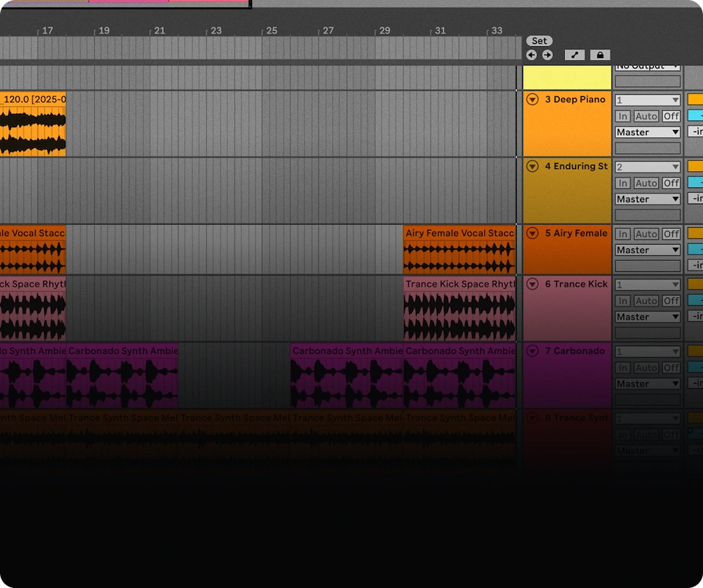Click the fold arrow on 5 Airy Female track
The height and width of the screenshot is (588, 703).
[x=533, y=233]
